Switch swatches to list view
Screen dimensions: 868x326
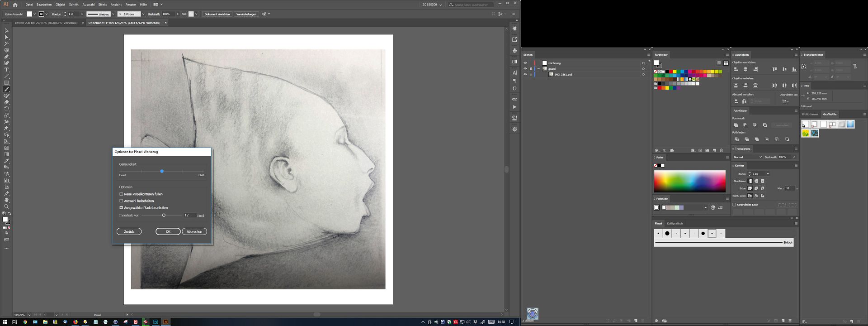719,63
